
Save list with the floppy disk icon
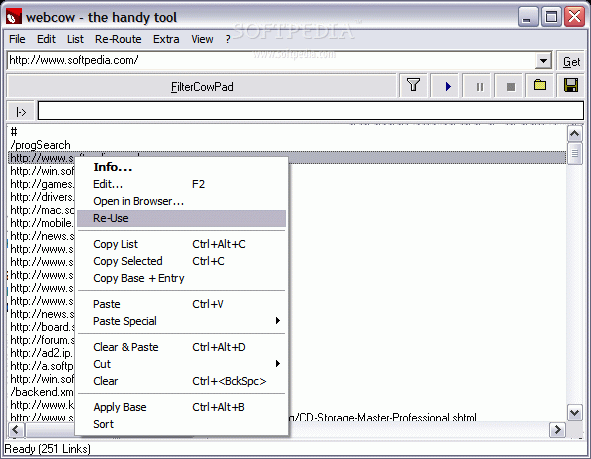click(x=571, y=86)
